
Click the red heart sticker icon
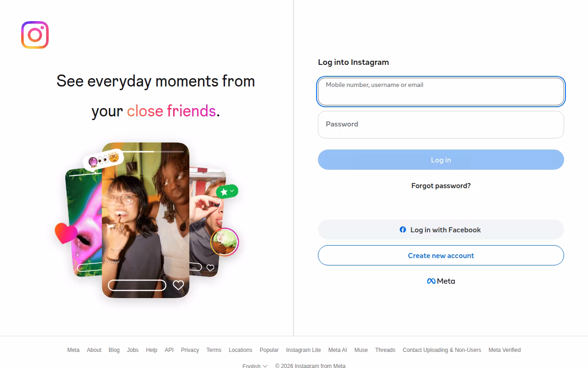(x=66, y=233)
